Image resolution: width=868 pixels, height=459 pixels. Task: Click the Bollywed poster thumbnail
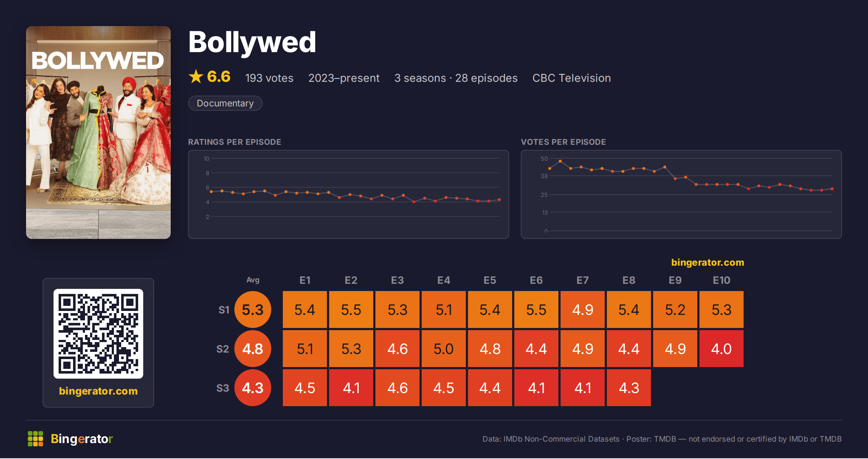coord(98,132)
